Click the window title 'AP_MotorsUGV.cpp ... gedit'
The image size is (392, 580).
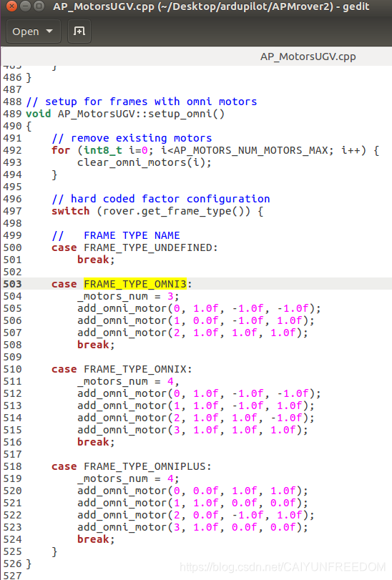[x=211, y=6]
